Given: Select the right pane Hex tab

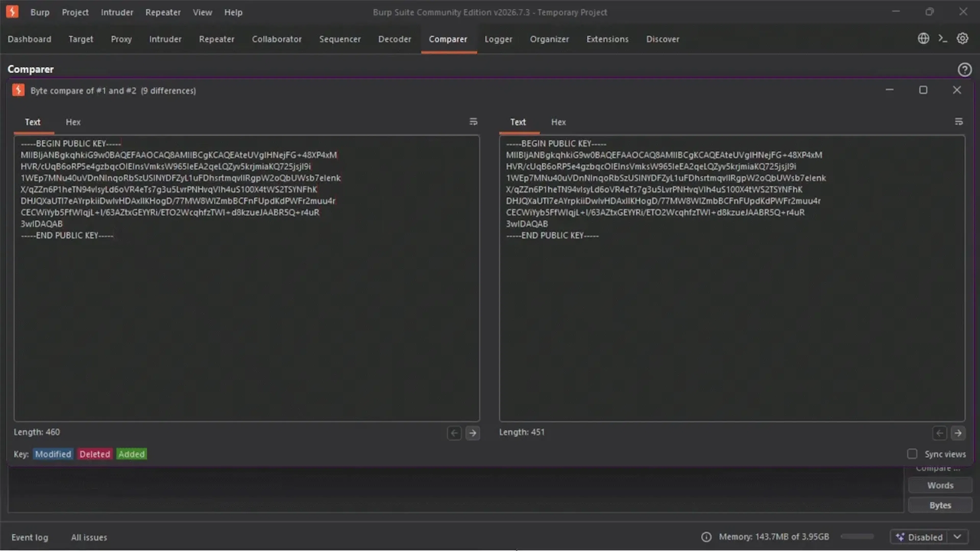Looking at the screenshot, I should click(x=558, y=122).
